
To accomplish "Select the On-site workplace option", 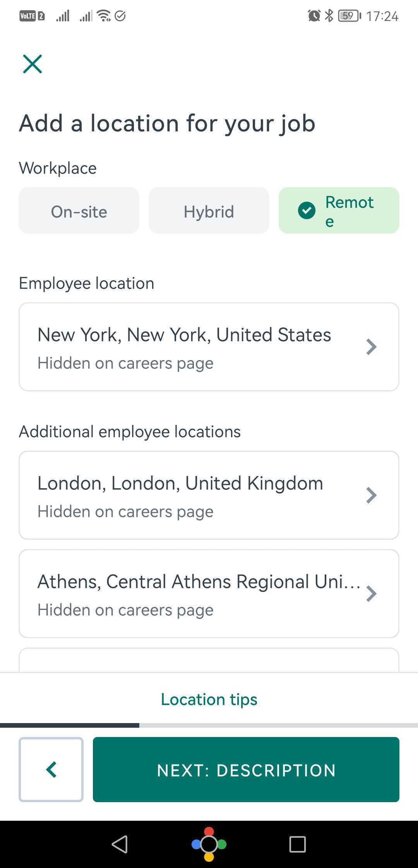I will [79, 210].
